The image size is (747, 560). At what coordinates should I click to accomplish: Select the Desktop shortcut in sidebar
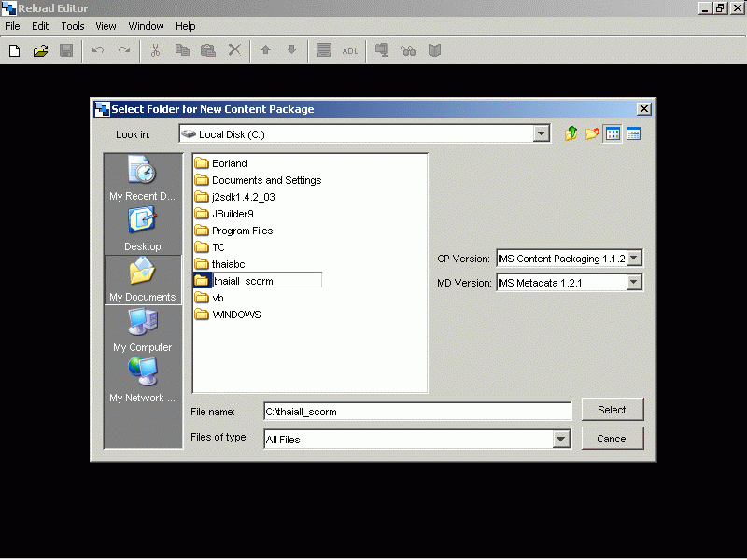142,228
